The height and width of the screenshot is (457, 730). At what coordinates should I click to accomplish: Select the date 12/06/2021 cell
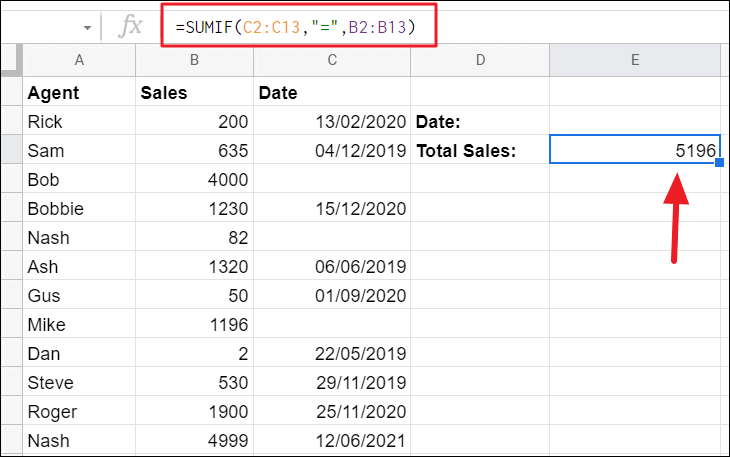[332, 440]
